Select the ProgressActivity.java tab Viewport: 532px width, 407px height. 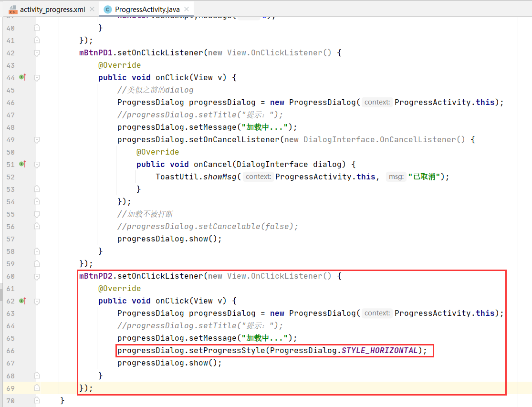[x=147, y=10]
